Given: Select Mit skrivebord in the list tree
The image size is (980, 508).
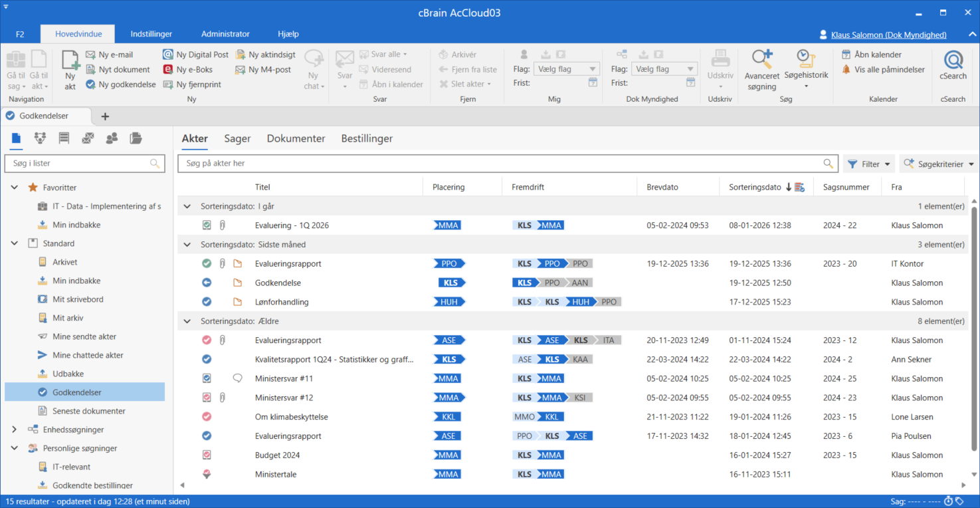Looking at the screenshot, I should coord(78,299).
